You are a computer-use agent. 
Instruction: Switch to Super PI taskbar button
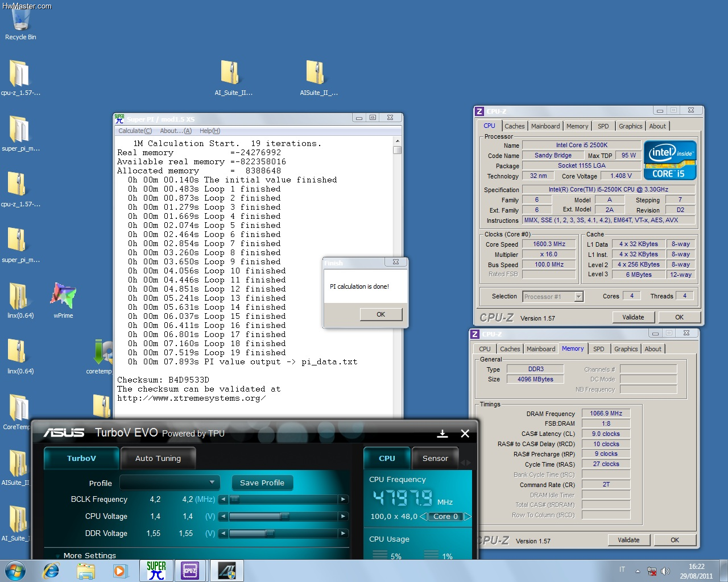(156, 571)
